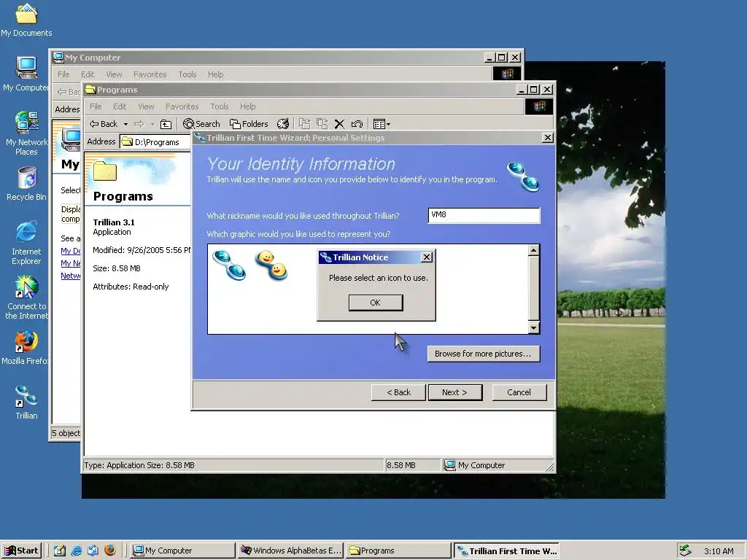Open Favorites menu in Programs window
This screenshot has height=560, width=747.
coord(182,106)
